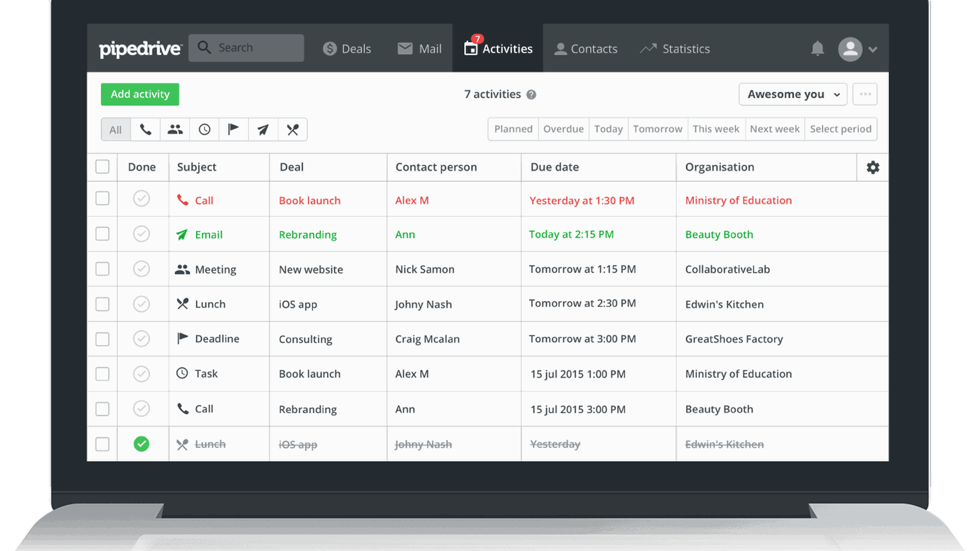Viewport: 980px width, 551px height.
Task: Select the checkbox for the Deadline row
Action: pyautogui.click(x=103, y=339)
